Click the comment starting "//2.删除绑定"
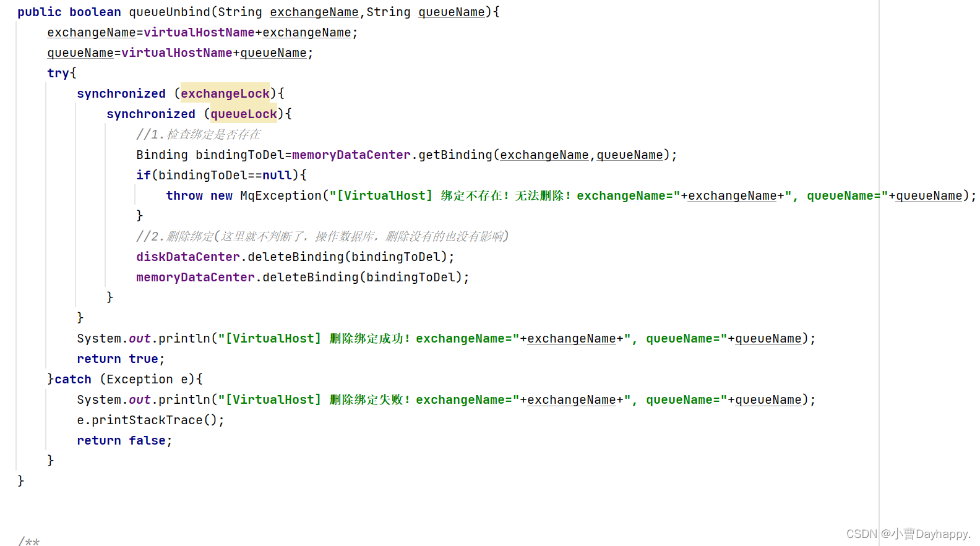 [x=322, y=236]
